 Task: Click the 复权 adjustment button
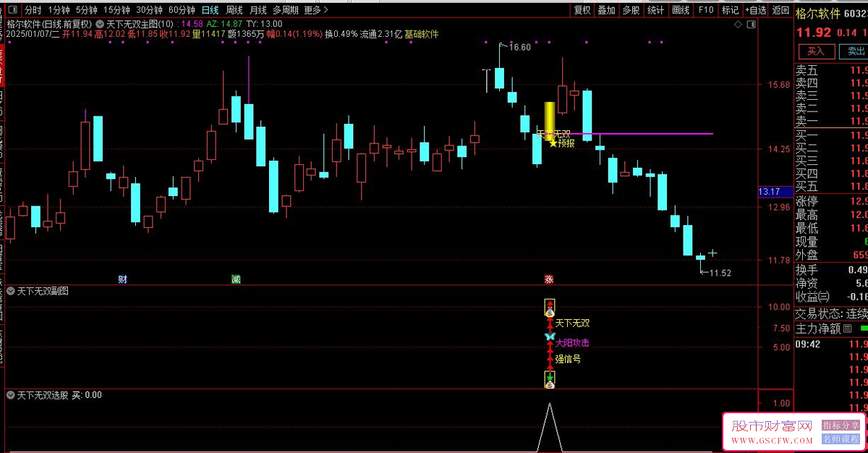pyautogui.click(x=582, y=10)
